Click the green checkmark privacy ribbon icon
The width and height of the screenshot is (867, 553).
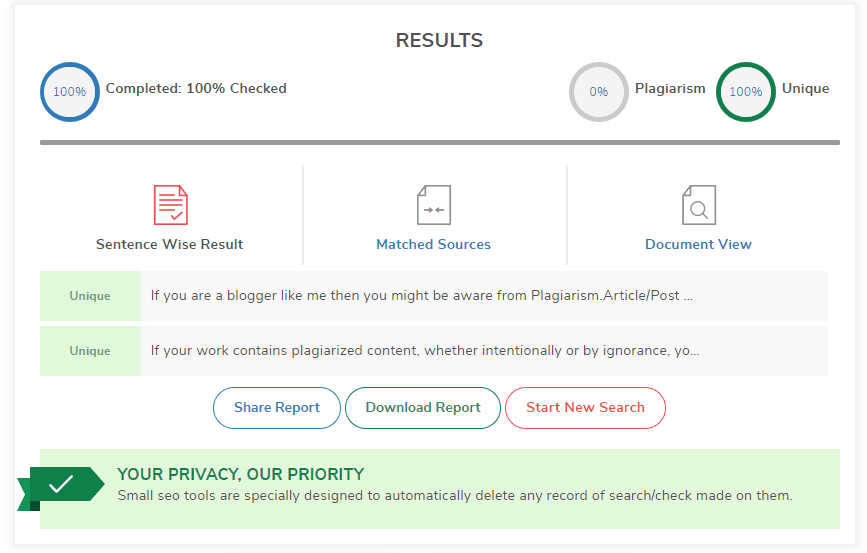61,488
